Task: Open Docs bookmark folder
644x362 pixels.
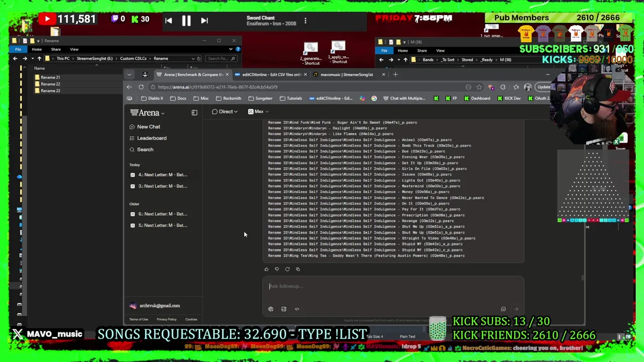Action: point(178,99)
